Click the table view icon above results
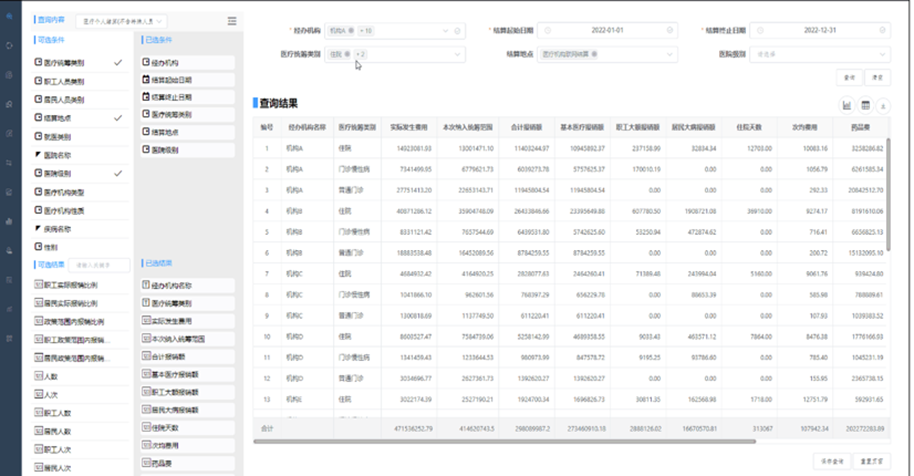Screen dimensions: 914x476 pos(866,105)
